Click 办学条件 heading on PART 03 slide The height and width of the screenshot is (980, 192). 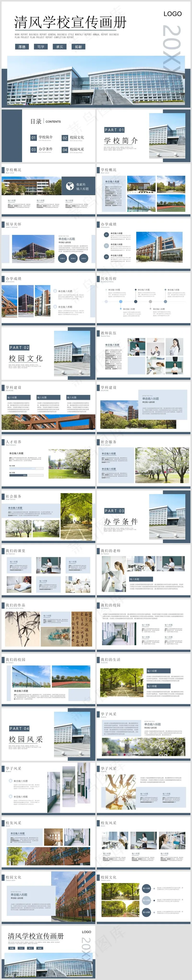[x=121, y=522]
